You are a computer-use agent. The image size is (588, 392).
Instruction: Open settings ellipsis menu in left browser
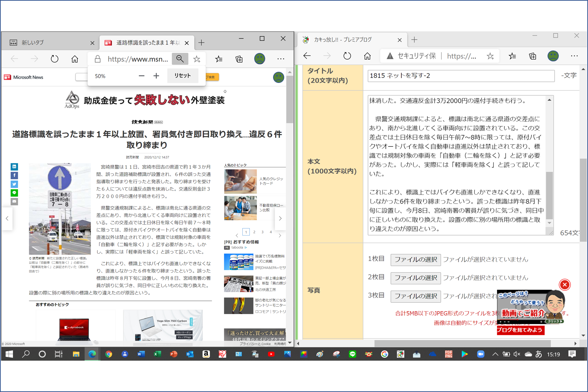[x=281, y=59]
